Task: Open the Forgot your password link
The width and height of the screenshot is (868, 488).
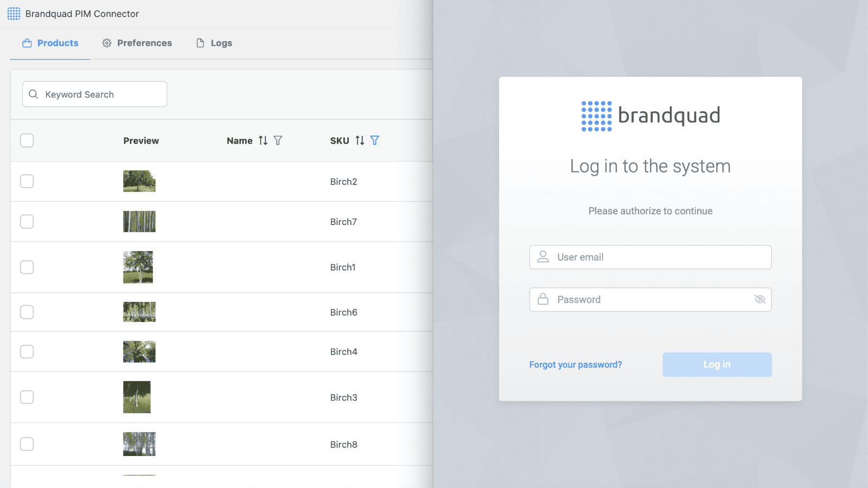Action: [x=575, y=364]
